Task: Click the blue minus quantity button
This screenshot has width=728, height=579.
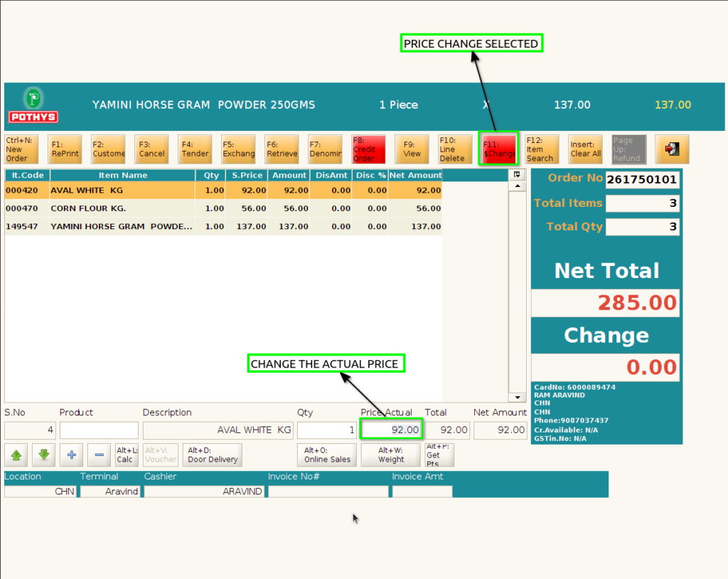Action: coord(99,455)
